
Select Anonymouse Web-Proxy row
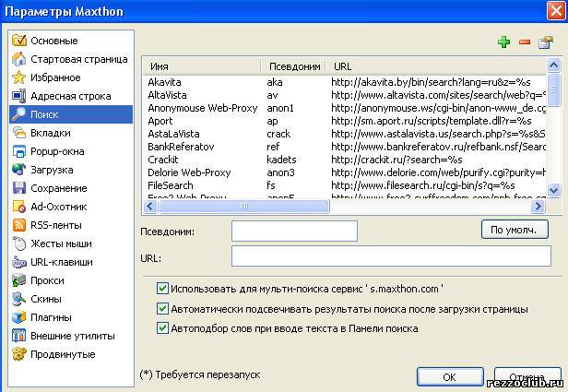click(345, 108)
